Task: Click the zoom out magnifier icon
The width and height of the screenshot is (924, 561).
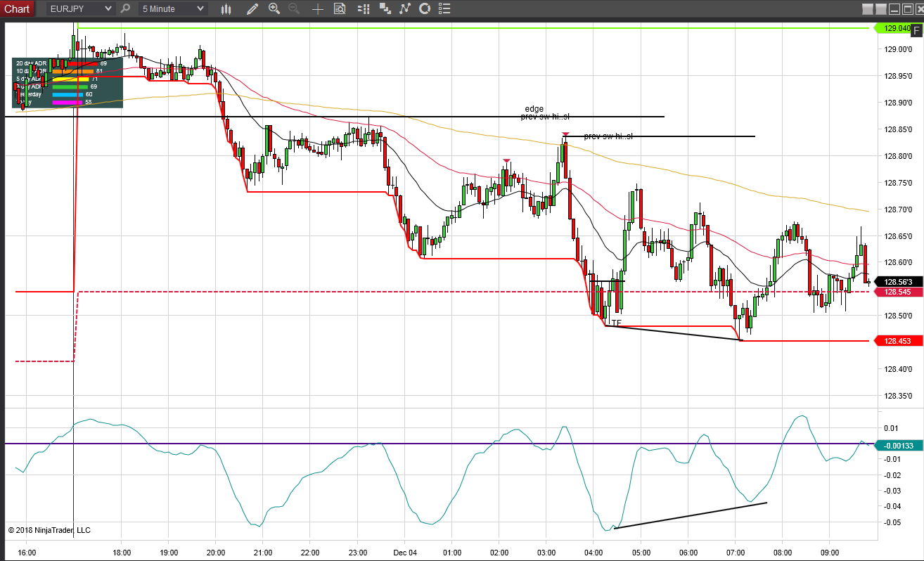Action: pos(294,9)
